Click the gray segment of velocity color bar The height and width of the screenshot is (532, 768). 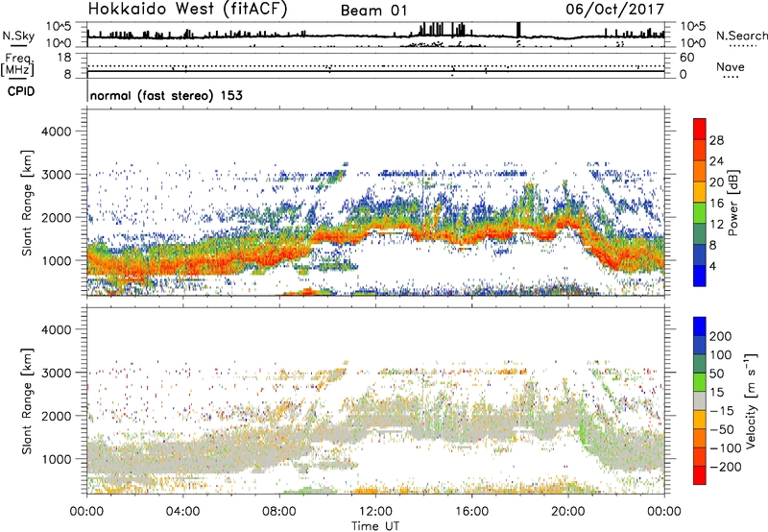[x=700, y=400]
